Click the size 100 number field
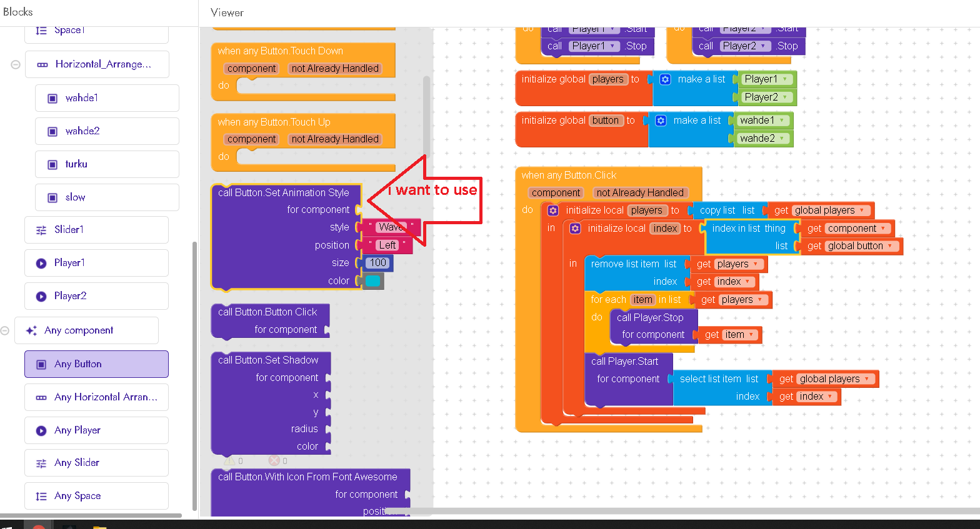The image size is (980, 529). tap(377, 263)
